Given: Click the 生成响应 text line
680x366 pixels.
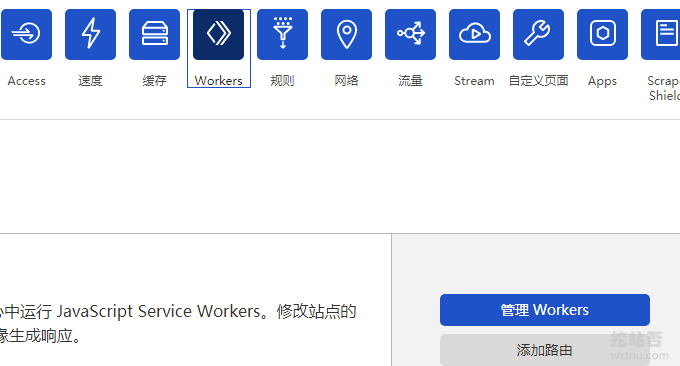Looking at the screenshot, I should (40, 336).
